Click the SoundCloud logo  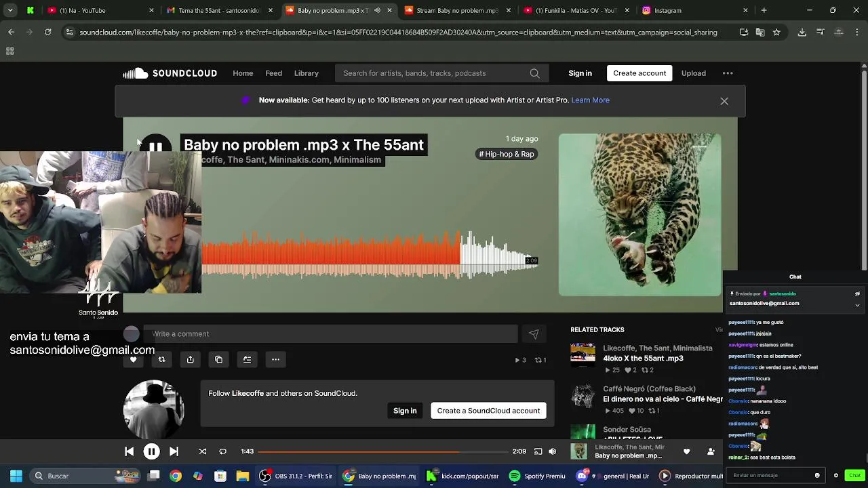[170, 73]
